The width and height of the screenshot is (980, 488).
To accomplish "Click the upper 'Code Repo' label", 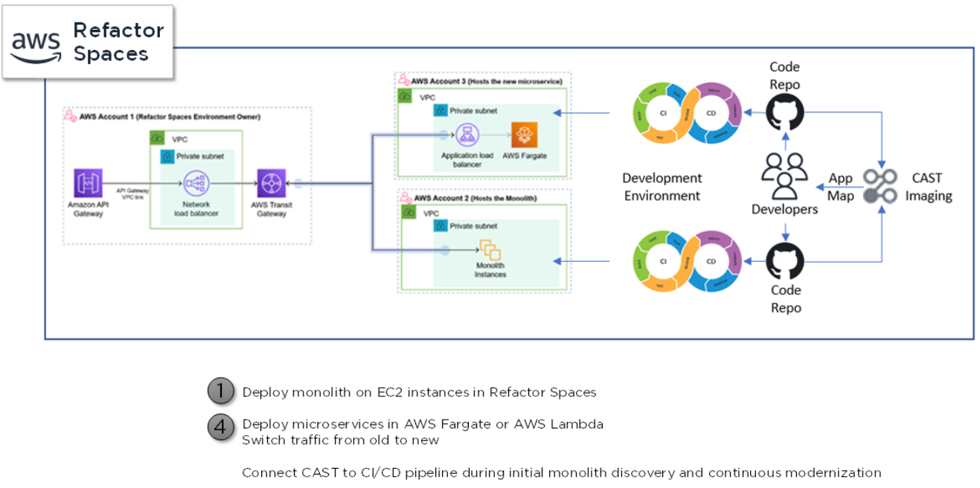I will [x=784, y=75].
